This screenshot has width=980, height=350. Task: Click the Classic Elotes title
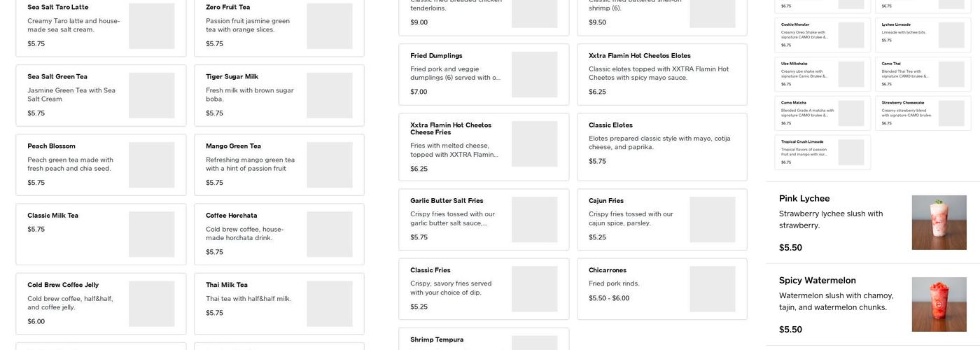coord(610,125)
